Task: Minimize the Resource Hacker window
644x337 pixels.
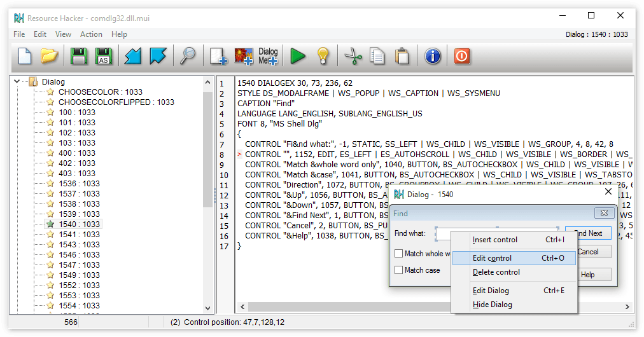Action: [563, 16]
